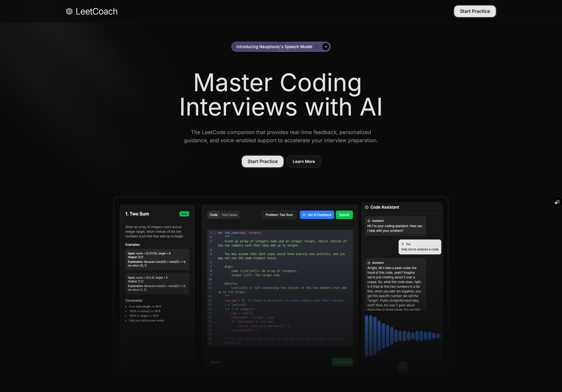Select the Code tab
562x392 pixels.
point(213,215)
